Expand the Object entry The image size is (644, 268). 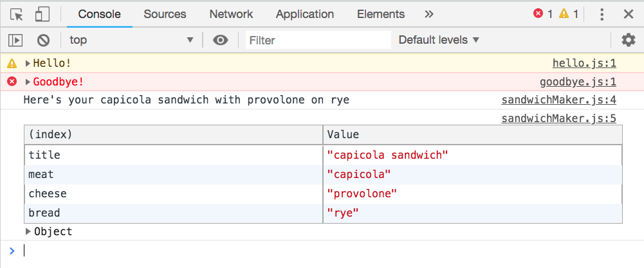click(x=28, y=231)
